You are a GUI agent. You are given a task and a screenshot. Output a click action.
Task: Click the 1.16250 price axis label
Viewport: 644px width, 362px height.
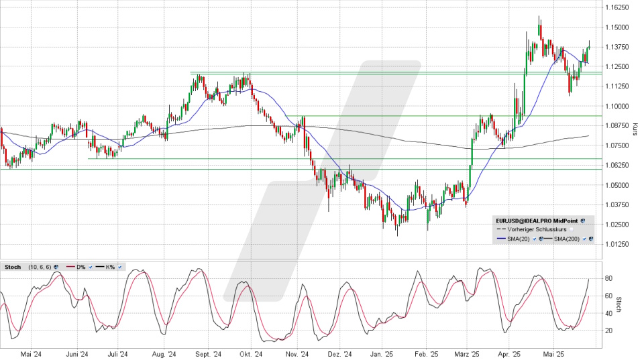click(617, 7)
